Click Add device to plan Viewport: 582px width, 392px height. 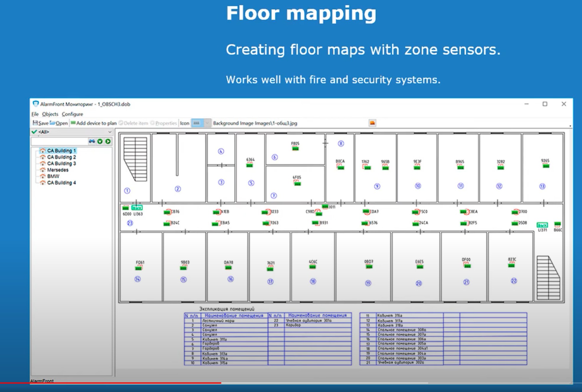click(x=94, y=123)
